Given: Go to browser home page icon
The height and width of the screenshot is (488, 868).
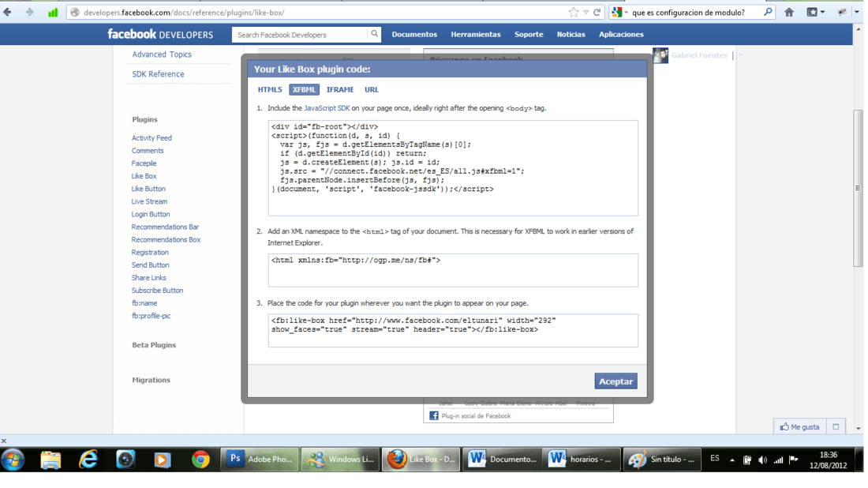Looking at the screenshot, I should point(789,12).
